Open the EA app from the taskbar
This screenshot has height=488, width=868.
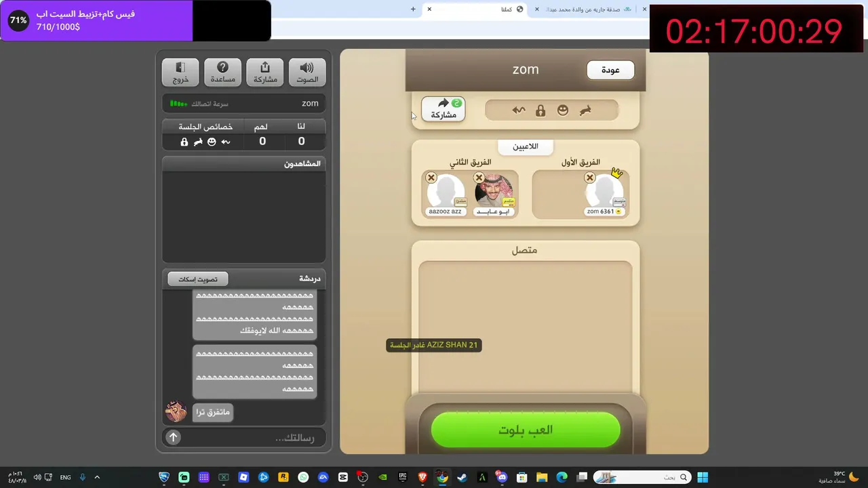coord(323,477)
